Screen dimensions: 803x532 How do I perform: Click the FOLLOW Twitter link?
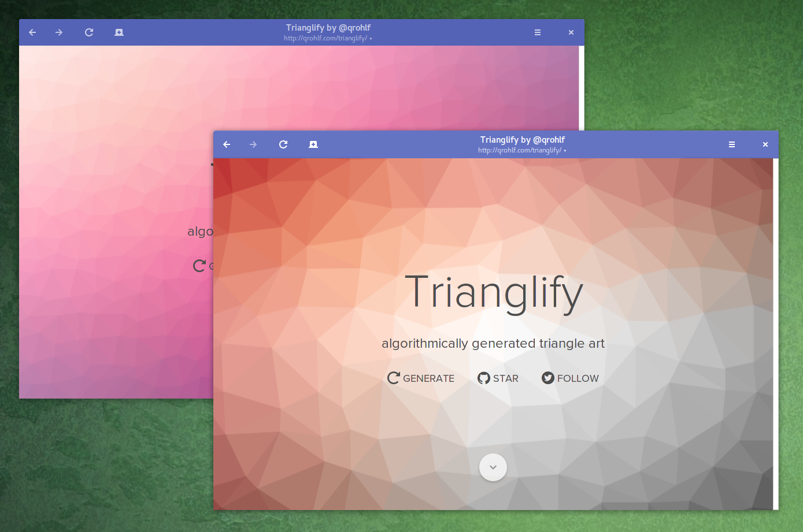click(570, 378)
